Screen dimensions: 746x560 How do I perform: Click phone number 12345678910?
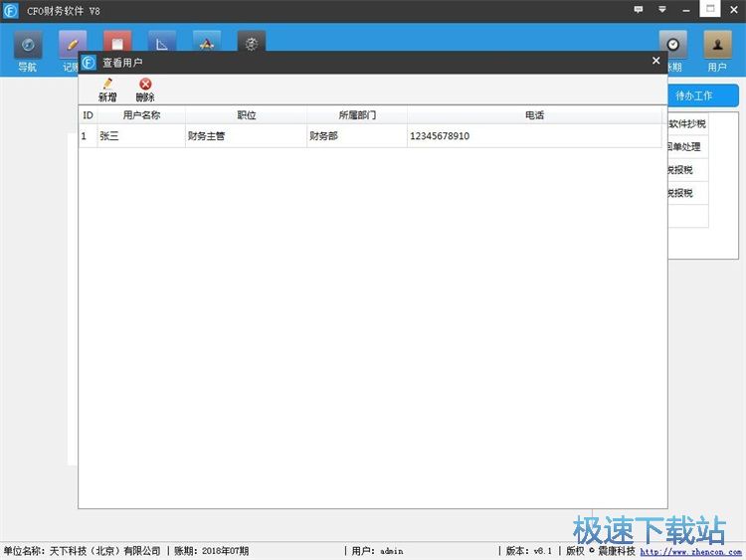(x=534, y=136)
